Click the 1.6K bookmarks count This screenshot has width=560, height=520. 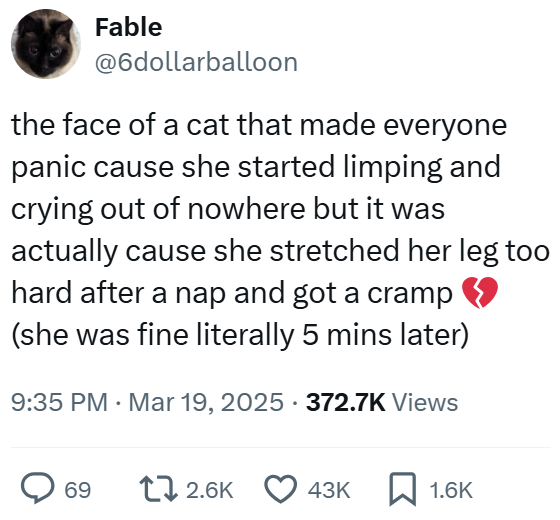(451, 490)
